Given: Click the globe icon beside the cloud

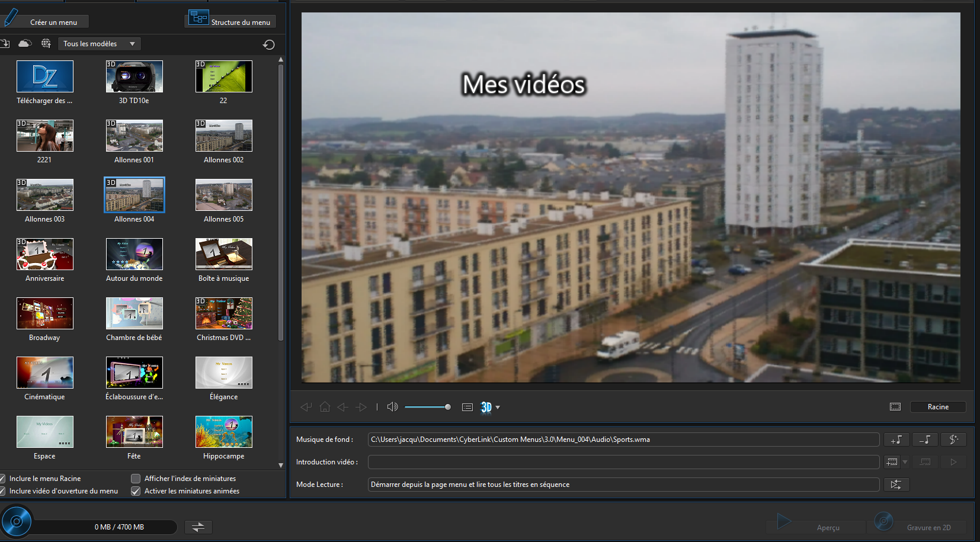Looking at the screenshot, I should 46,43.
